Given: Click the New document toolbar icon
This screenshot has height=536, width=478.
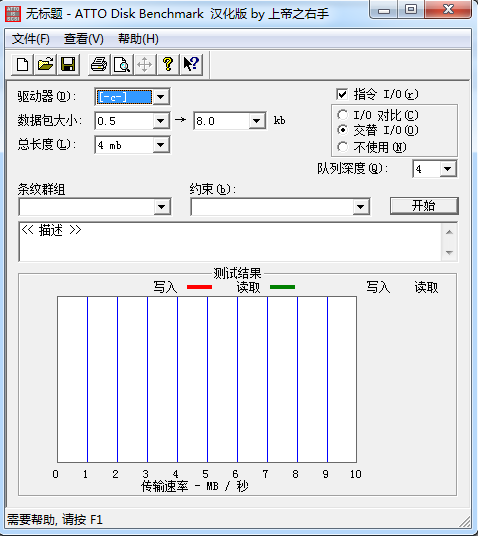Looking at the screenshot, I should (x=22, y=64).
